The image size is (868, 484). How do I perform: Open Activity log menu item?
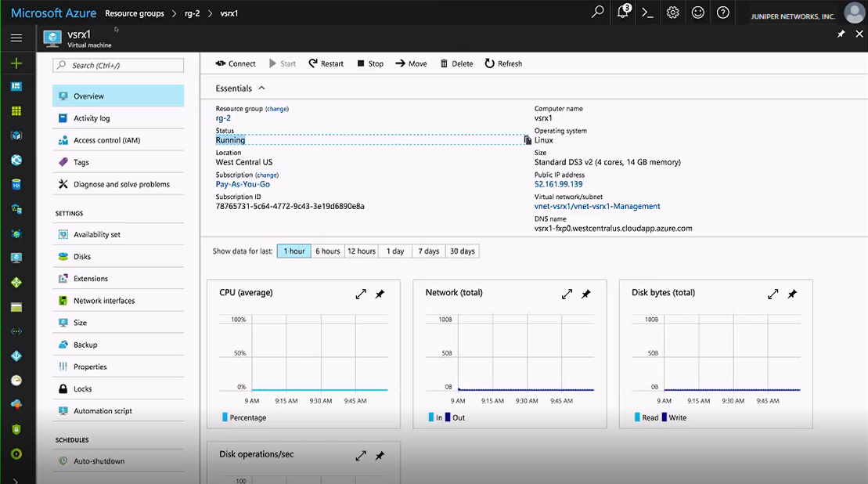[x=92, y=118]
